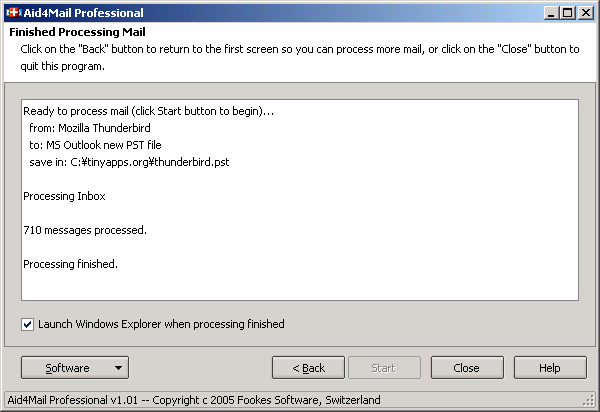The width and height of the screenshot is (600, 412).
Task: Click the greyed-out Start button
Action: coord(383,368)
